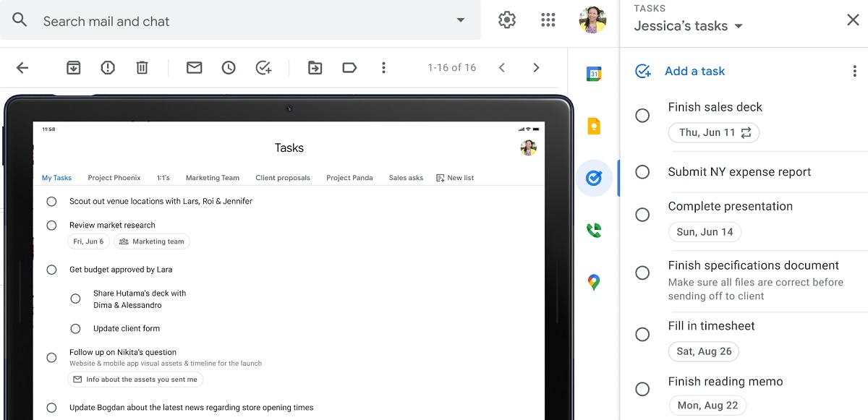The image size is (868, 420).
Task: Add this email to Tasks
Action: point(263,67)
